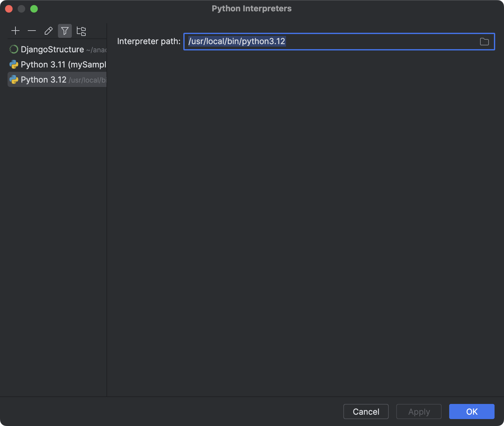Click the Python logo beside Python 3.11
This screenshot has height=426, width=504.
tap(14, 64)
